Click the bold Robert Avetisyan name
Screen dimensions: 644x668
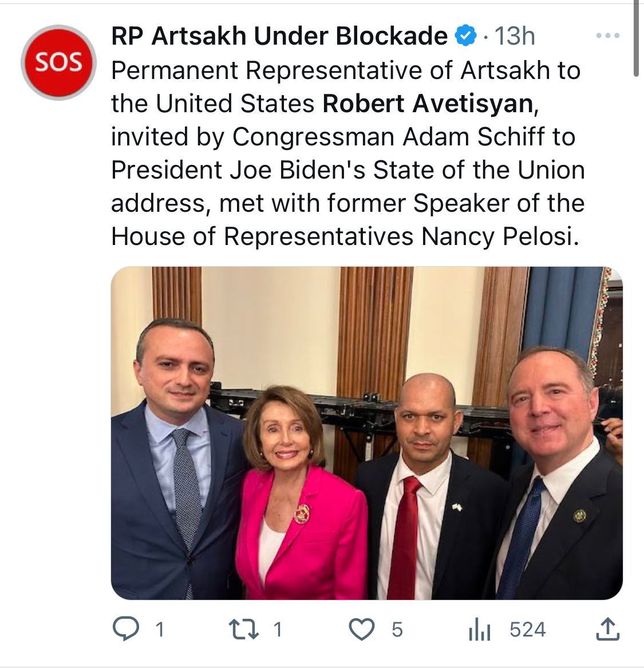click(x=428, y=104)
